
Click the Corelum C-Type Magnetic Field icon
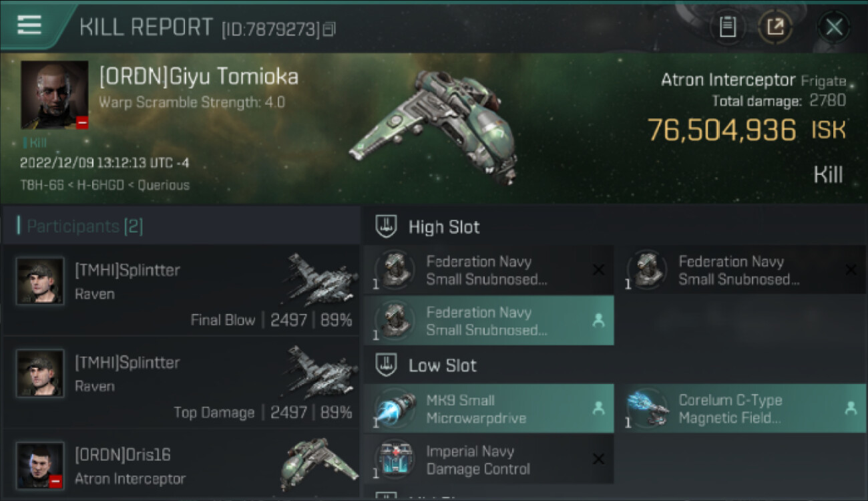(x=648, y=408)
